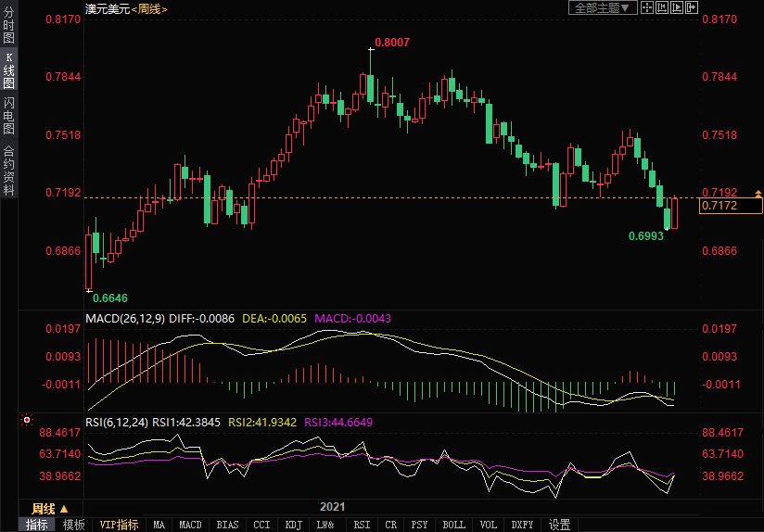Open 合约资料 contract info tab
The image size is (764, 532).
(9, 171)
